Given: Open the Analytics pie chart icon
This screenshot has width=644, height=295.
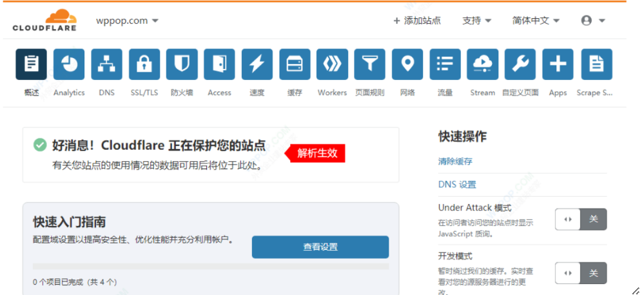Looking at the screenshot, I should pyautogui.click(x=69, y=65).
